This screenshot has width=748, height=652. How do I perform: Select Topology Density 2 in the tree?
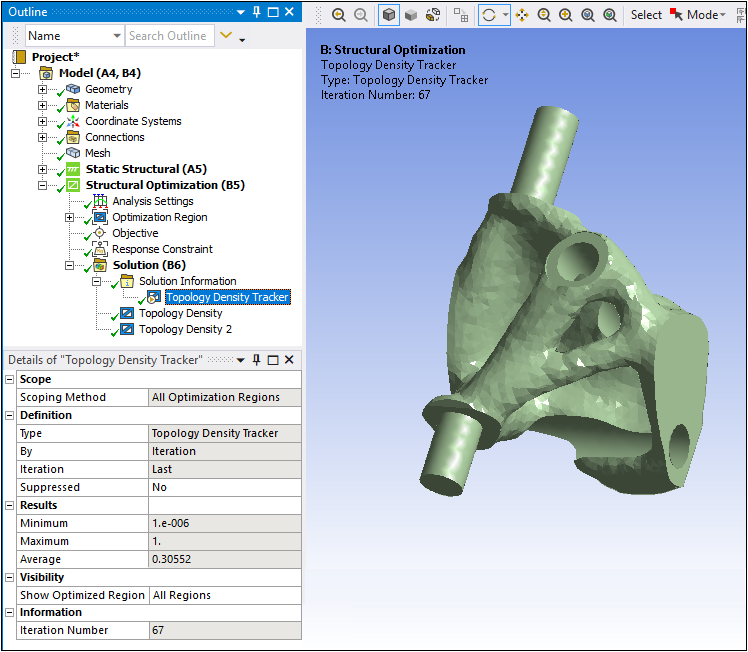(185, 329)
